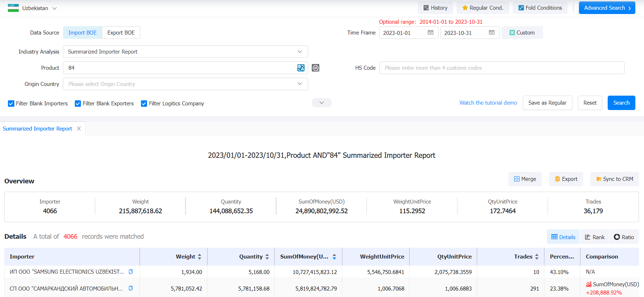Image resolution: width=644 pixels, height=297 pixels.
Task: Click СП ООО САМАРКАНДСКИЙ АВТОМОБИЛЬН importer name
Action: tap(66, 288)
